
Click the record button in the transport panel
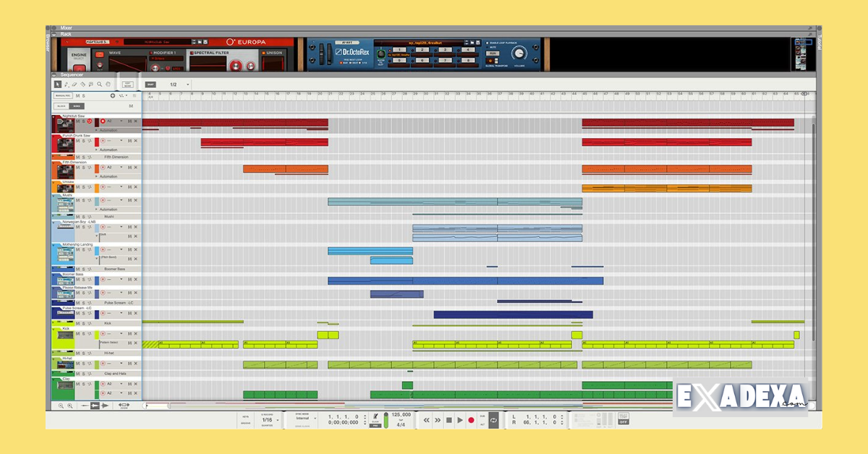tap(471, 420)
